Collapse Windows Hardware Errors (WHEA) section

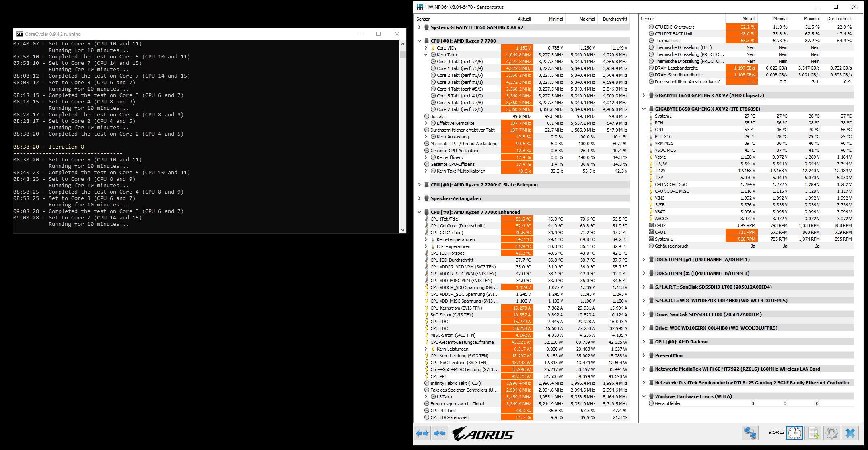(644, 396)
